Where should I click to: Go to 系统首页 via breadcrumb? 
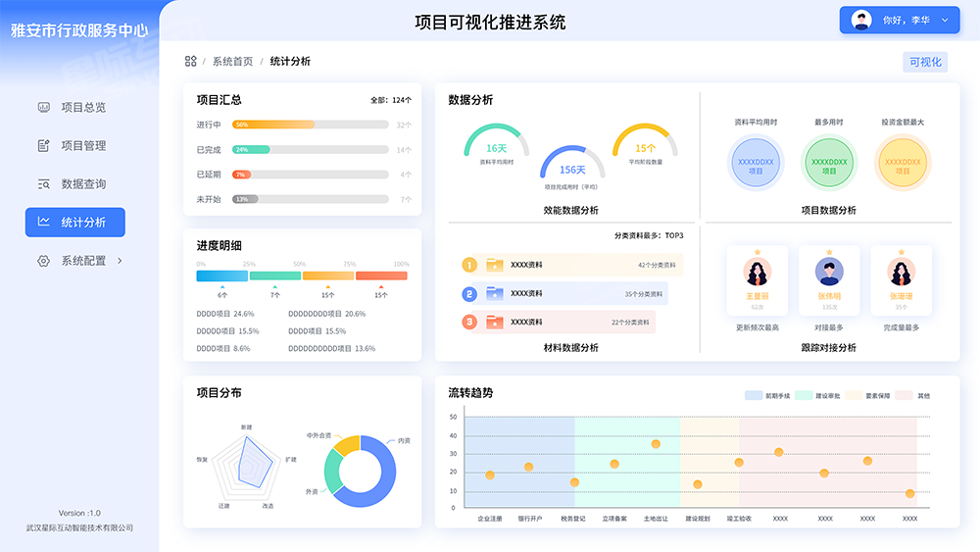point(232,61)
